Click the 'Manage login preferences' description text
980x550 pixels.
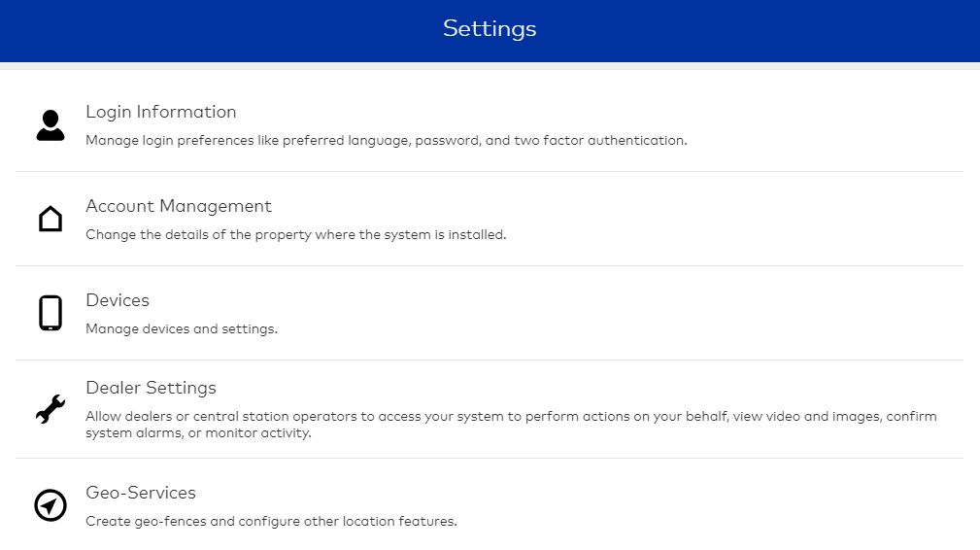pos(387,141)
